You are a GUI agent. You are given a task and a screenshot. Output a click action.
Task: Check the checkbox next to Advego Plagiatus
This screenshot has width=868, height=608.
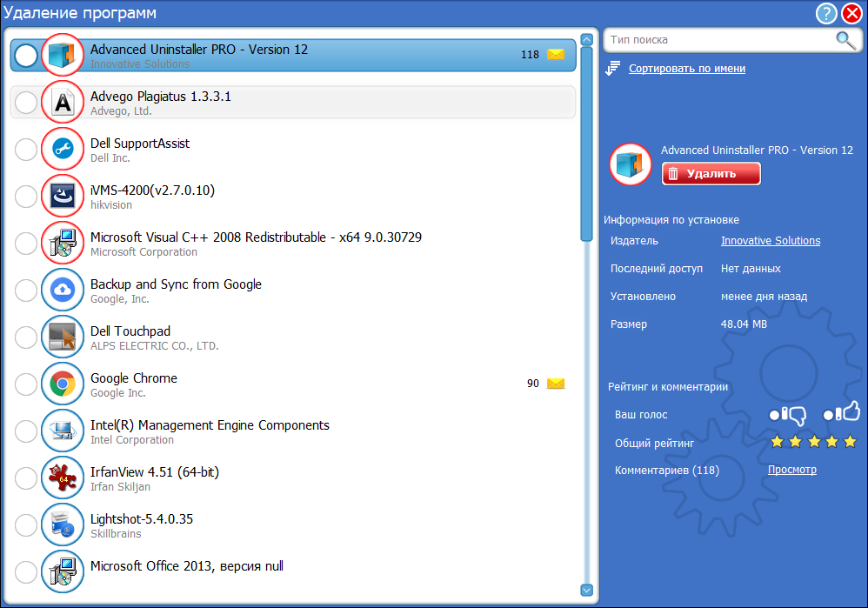[x=26, y=103]
